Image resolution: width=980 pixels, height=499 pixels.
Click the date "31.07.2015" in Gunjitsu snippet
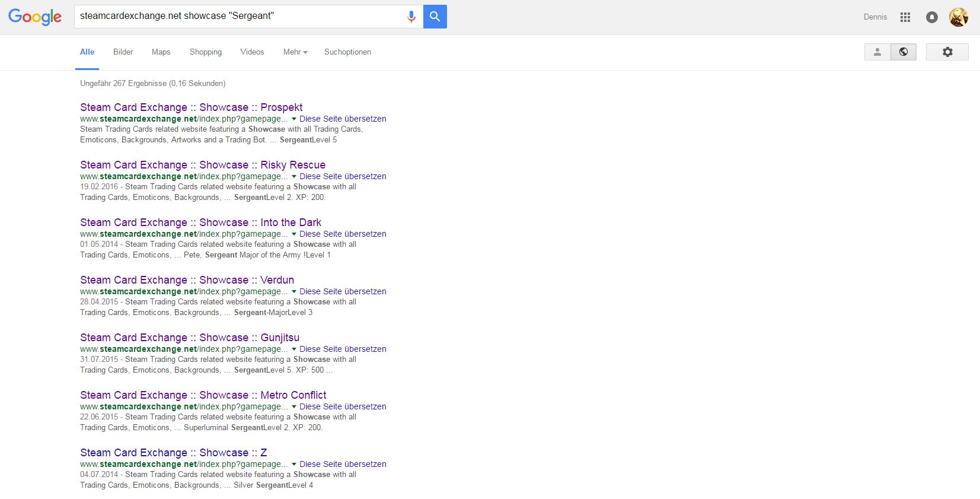[99, 359]
